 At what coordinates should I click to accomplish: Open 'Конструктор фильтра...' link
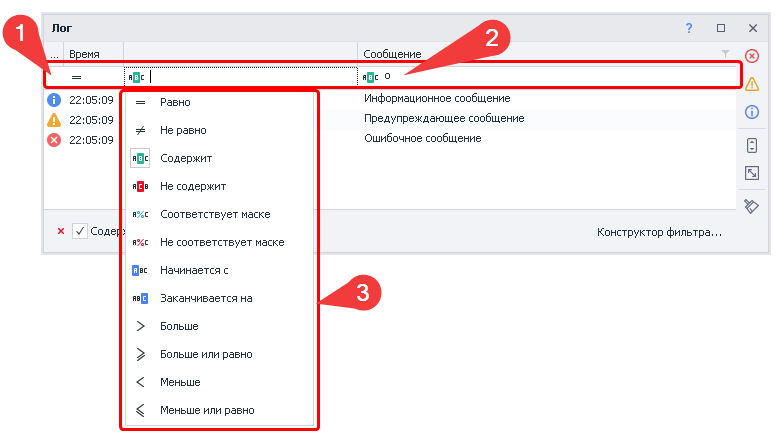click(x=659, y=233)
